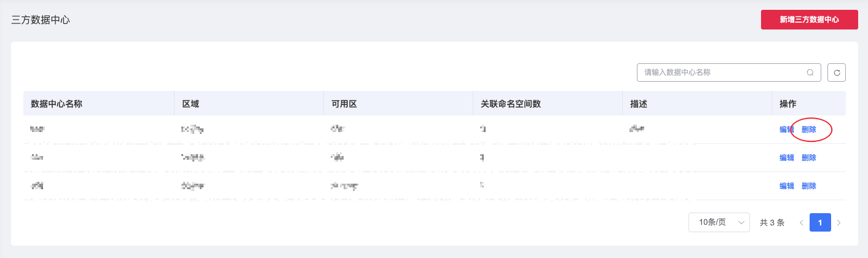Viewport: 868px width, 258px height.
Task: Click the 关联命名空间数 column header
Action: tap(511, 104)
